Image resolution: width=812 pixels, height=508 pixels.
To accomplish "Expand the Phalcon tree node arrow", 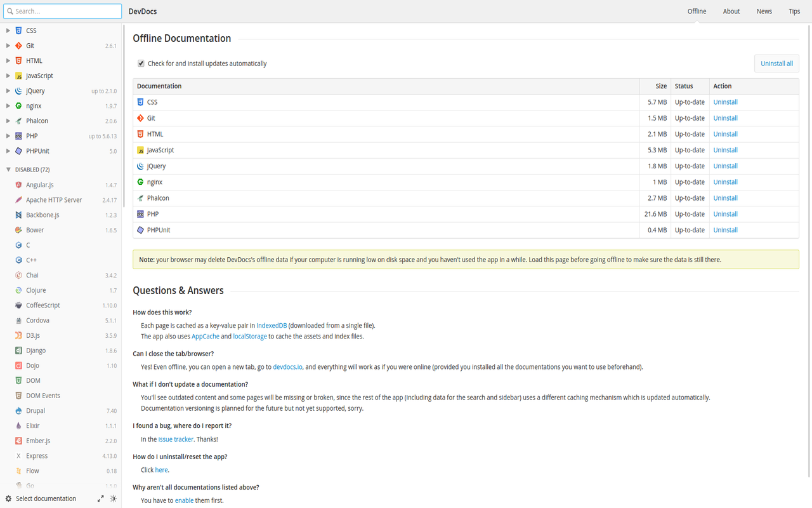I will click(8, 121).
